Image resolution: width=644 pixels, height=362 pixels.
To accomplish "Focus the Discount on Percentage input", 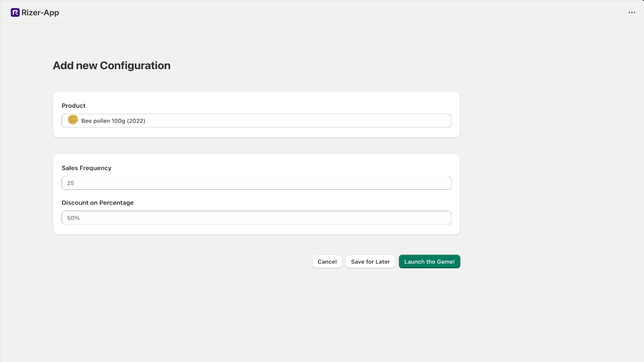I will [256, 218].
